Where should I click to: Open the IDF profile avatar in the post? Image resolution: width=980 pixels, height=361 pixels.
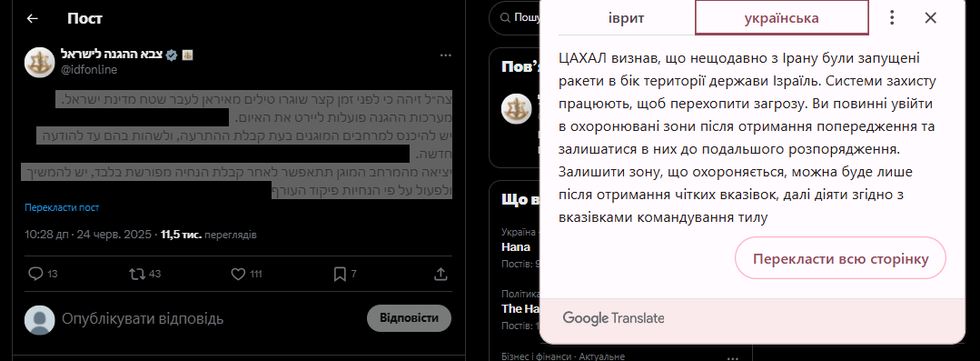tap(39, 62)
